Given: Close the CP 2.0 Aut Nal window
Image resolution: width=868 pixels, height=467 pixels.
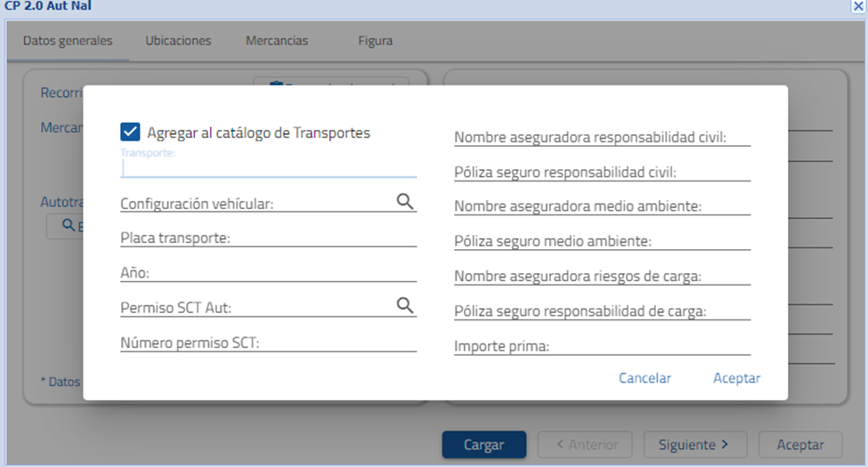Looking at the screenshot, I should (858, 6).
